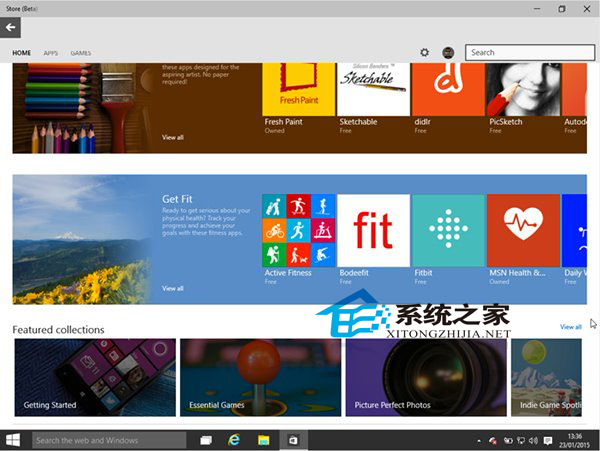Open the network icon in system tray
Viewport: 600px width, 451px height.
pyautogui.click(x=521, y=441)
